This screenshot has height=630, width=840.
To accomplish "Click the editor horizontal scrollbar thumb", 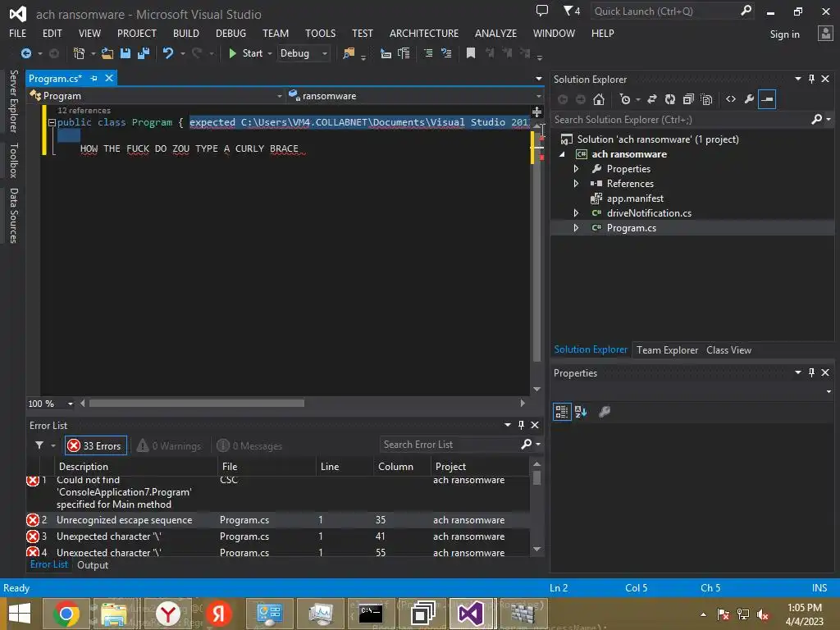I will coord(197,404).
